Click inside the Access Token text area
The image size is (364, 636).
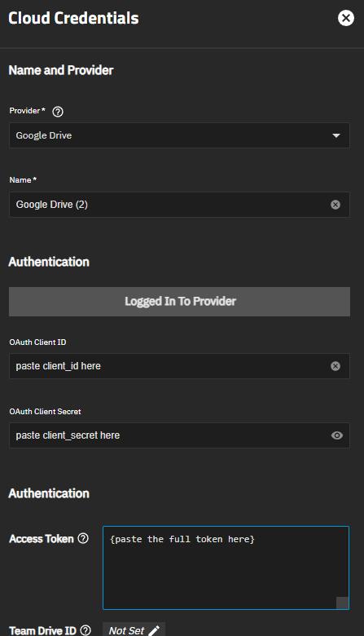click(x=226, y=568)
